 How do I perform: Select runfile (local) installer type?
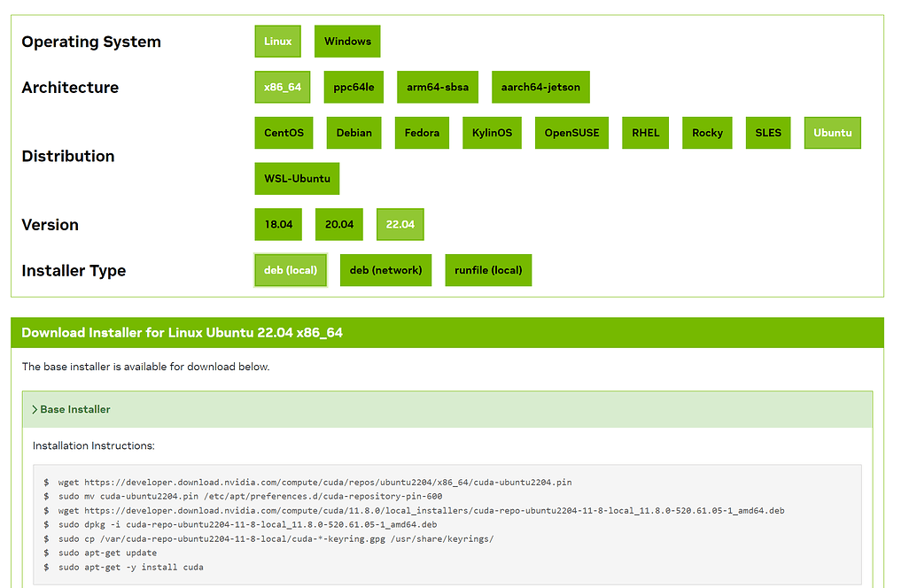(488, 270)
